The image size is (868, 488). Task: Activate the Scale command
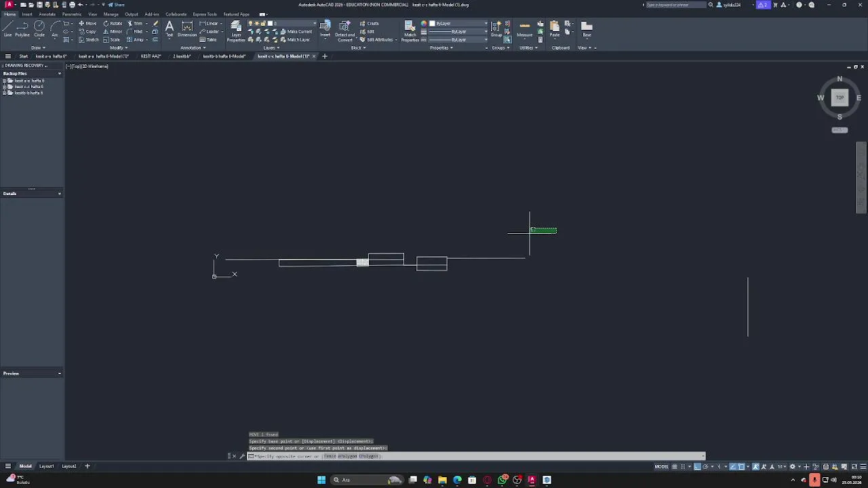[x=112, y=39]
